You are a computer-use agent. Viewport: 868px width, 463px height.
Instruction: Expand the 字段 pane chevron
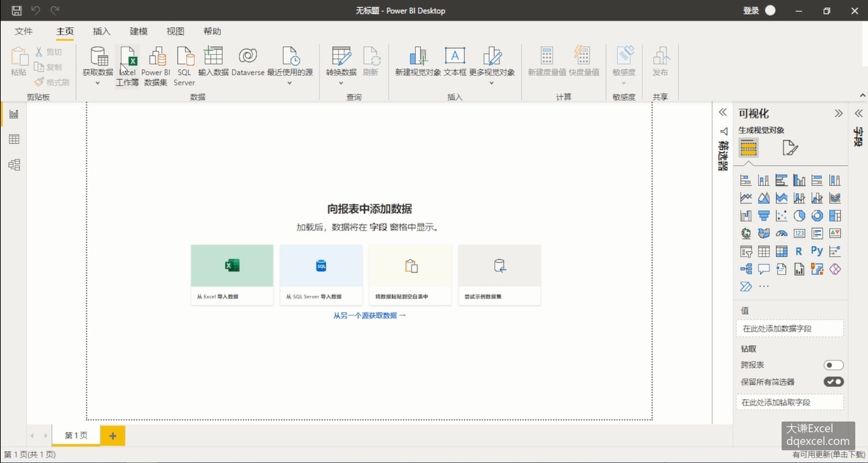tap(859, 114)
